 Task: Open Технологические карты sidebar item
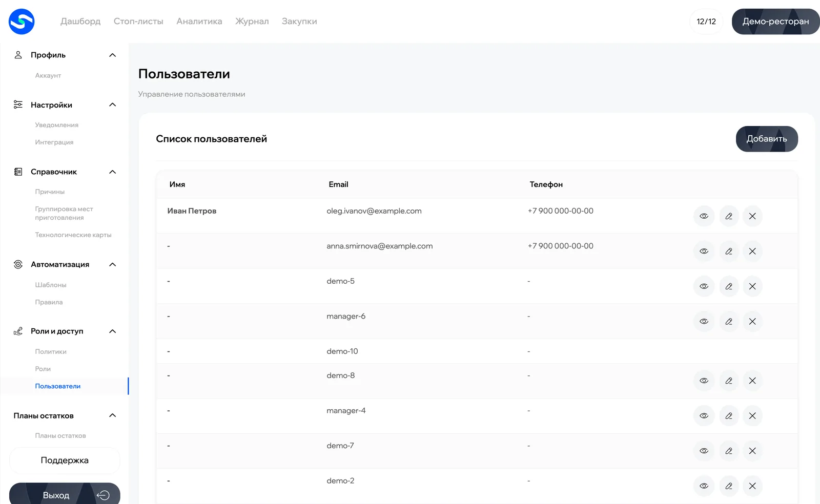73,235
